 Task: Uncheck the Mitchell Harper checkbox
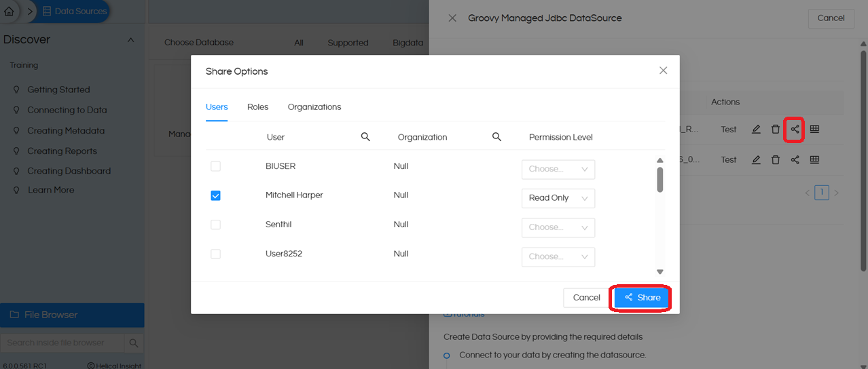215,195
